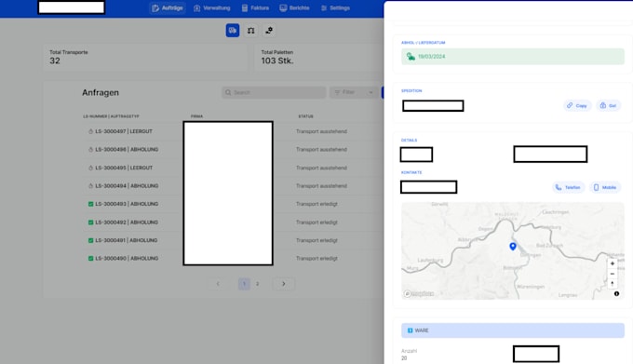Open the Verwaltung menu tab
This screenshot has height=364, width=633.
coord(212,8)
